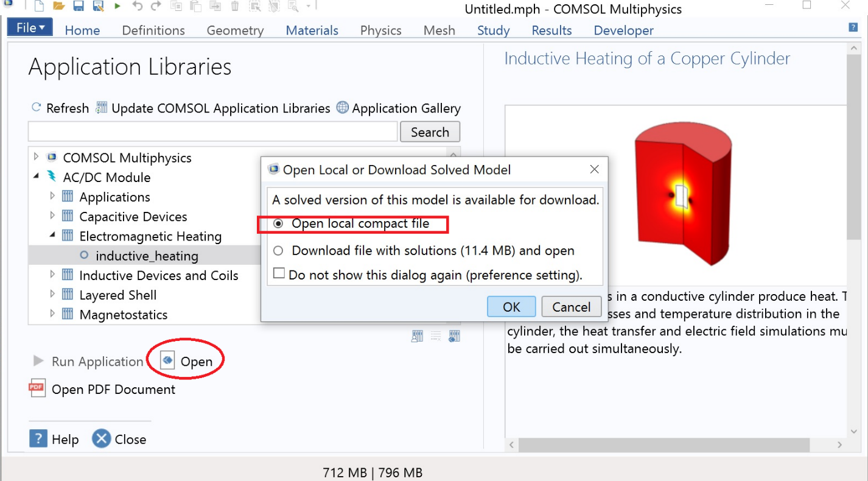
Task: Click the Refresh icon in Application Libraries
Action: tap(36, 108)
